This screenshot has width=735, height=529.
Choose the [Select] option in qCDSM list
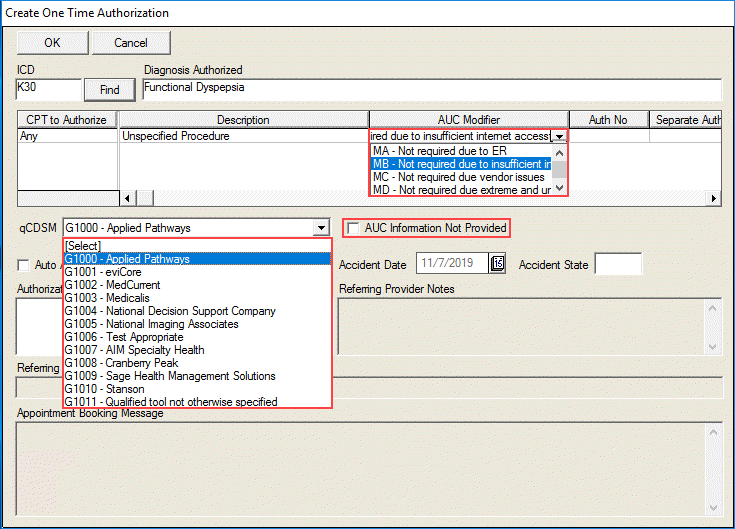(x=83, y=246)
